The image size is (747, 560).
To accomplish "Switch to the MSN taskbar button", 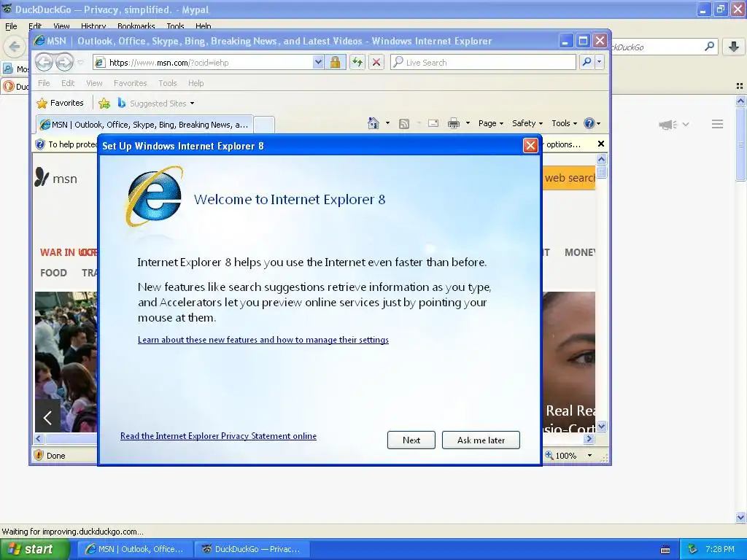I will [x=135, y=549].
